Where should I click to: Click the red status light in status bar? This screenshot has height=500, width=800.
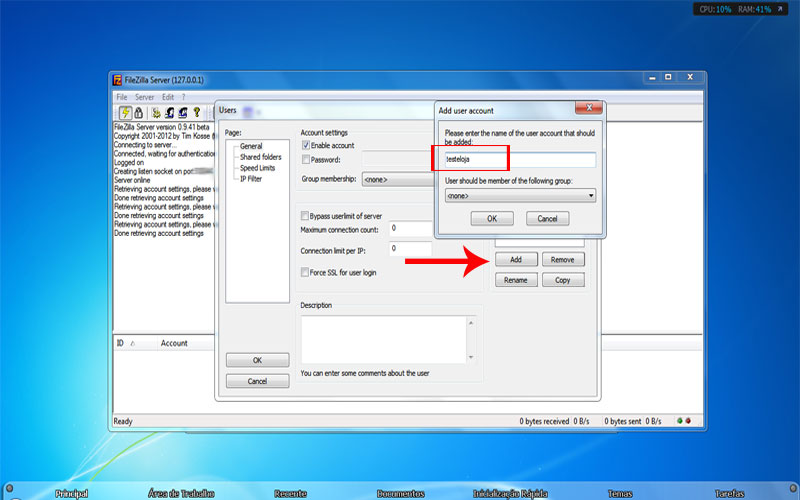tap(688, 421)
